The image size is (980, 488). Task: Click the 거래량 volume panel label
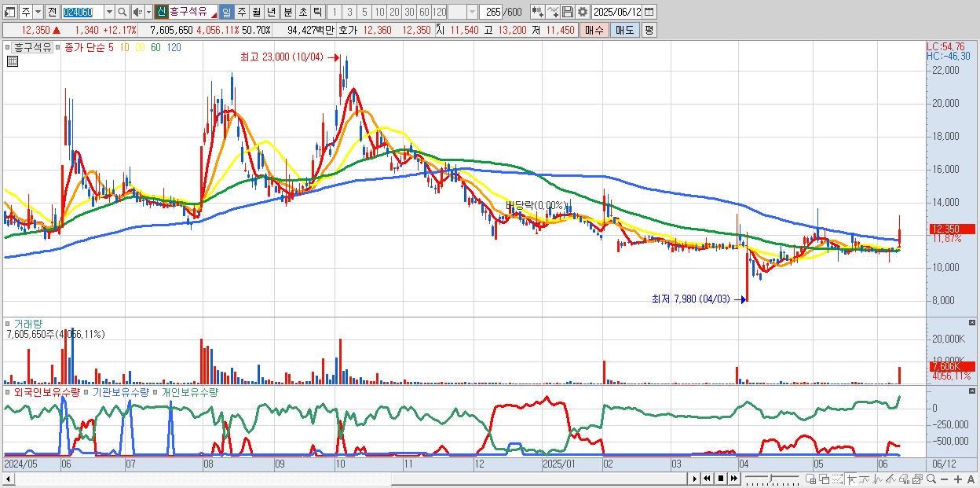click(x=28, y=323)
